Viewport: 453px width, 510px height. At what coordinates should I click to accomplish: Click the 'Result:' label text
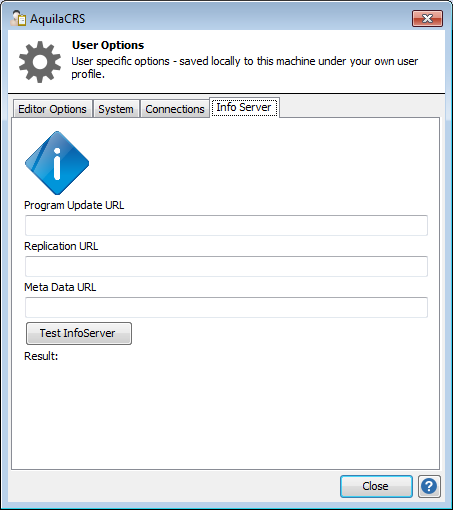point(41,356)
